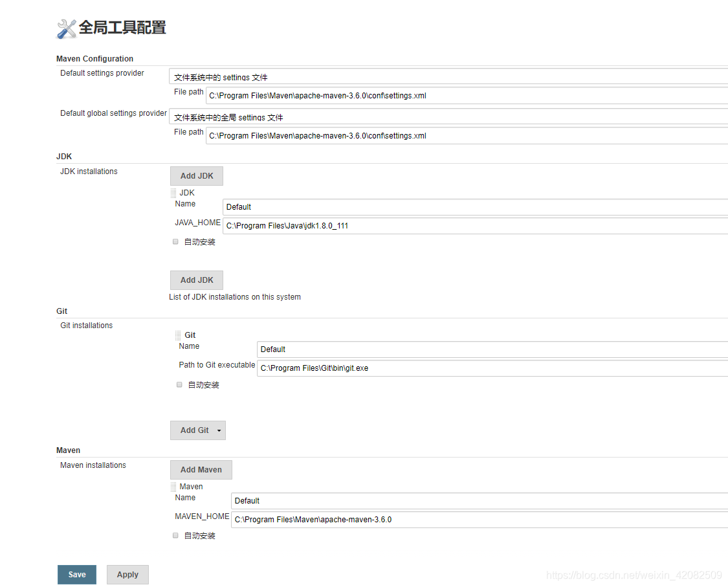Edit the MAVEN_HOME path field
This screenshot has width=728, height=587.
pyautogui.click(x=480, y=520)
